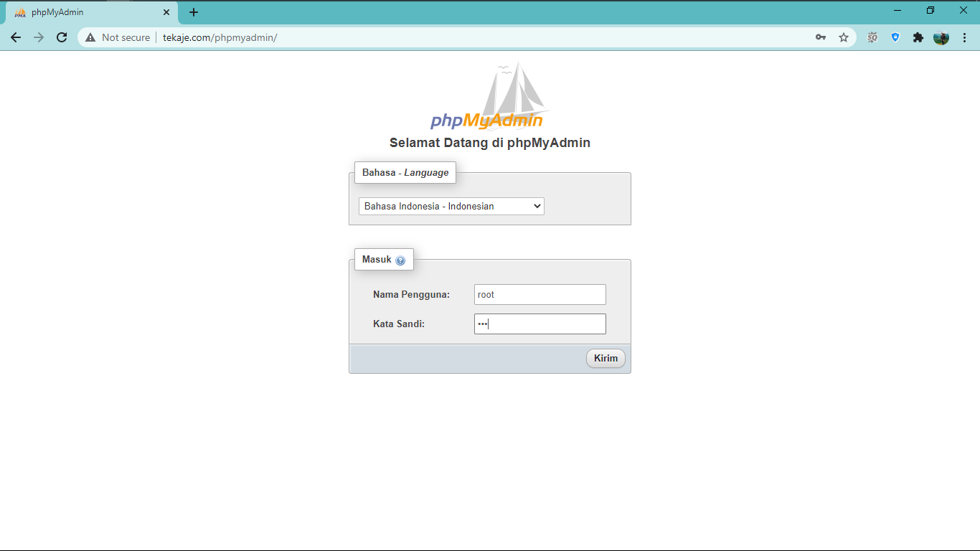
Task: Select the phpMyAdmin browser tab
Action: point(86,11)
